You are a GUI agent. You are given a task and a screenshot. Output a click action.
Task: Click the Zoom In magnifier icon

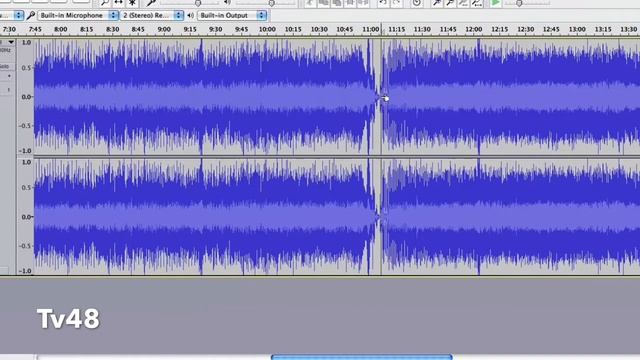(437, 3)
